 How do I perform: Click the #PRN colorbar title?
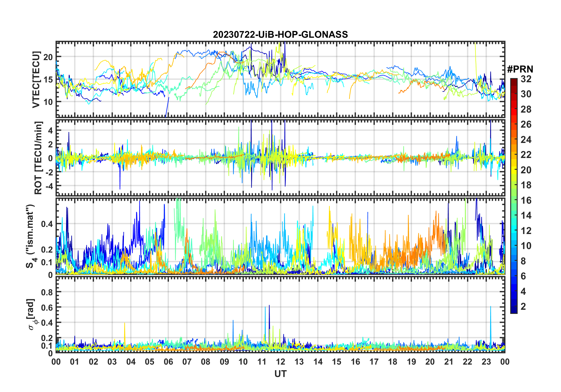click(520, 69)
